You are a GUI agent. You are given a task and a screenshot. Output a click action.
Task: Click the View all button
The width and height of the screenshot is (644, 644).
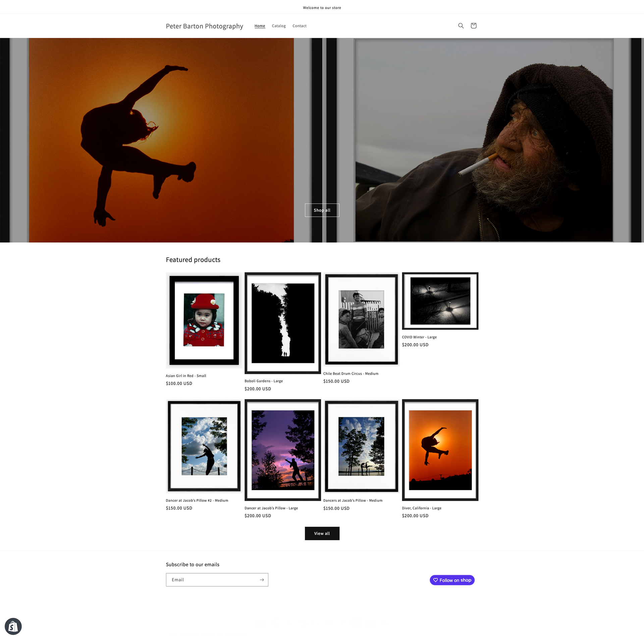(x=322, y=533)
